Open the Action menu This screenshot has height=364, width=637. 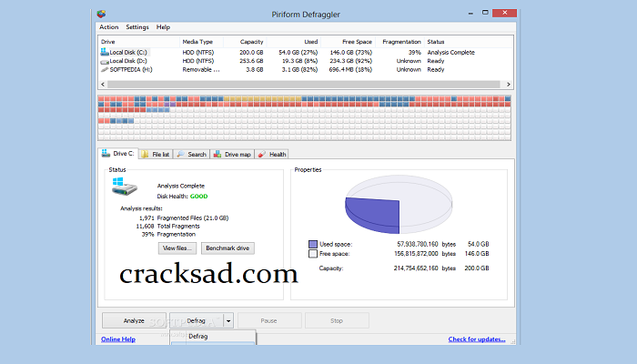click(109, 27)
